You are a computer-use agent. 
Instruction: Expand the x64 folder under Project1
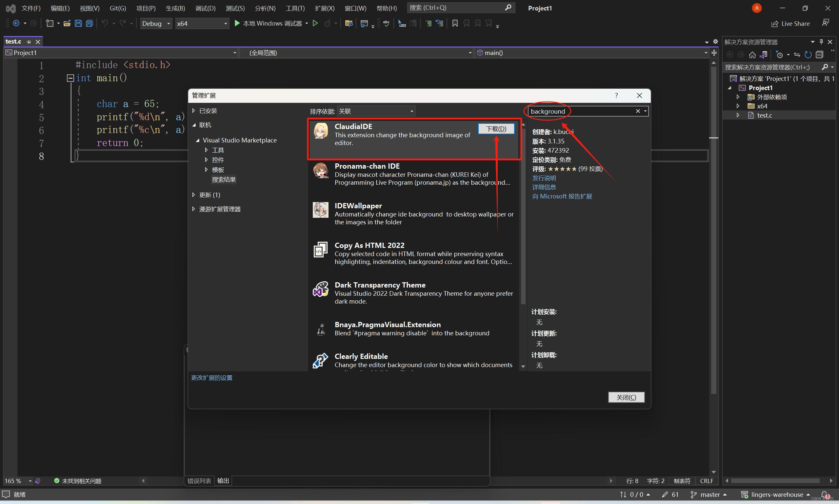pos(738,106)
